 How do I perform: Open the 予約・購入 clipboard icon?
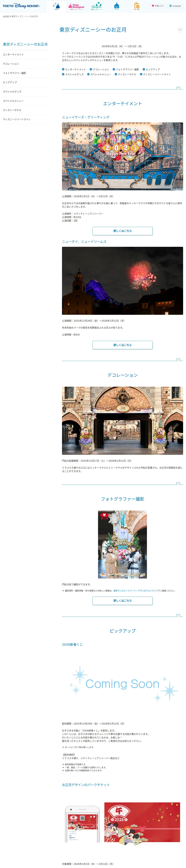(x=137, y=6)
